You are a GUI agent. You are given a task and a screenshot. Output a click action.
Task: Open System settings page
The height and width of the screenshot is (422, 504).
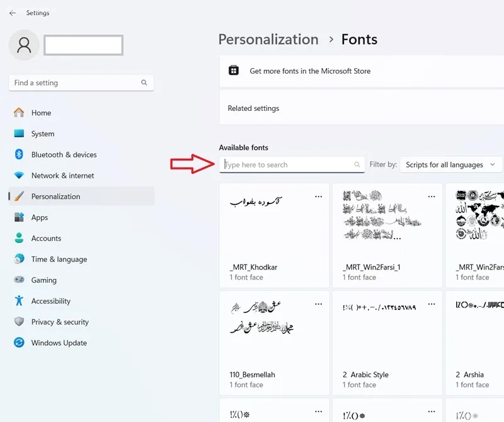click(x=81, y=134)
